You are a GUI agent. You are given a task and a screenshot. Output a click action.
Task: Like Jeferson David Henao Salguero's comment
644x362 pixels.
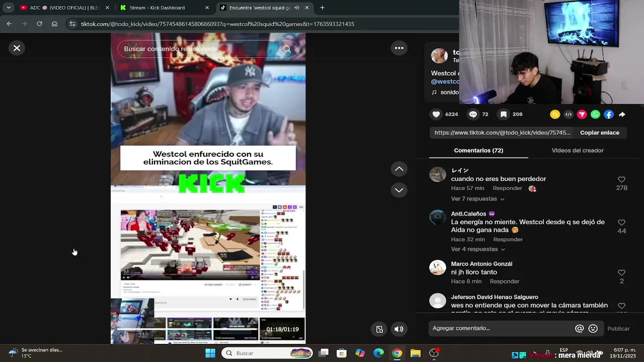(621, 306)
